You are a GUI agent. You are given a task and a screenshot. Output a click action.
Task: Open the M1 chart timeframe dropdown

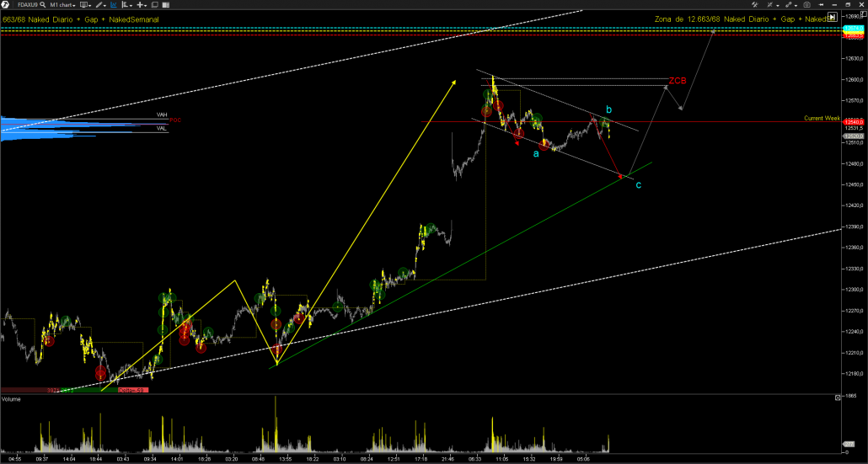click(x=62, y=4)
